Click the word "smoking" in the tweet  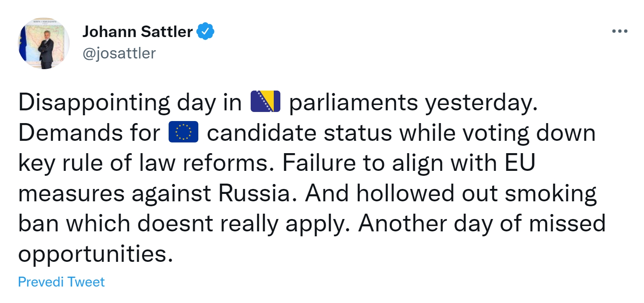tap(551, 193)
